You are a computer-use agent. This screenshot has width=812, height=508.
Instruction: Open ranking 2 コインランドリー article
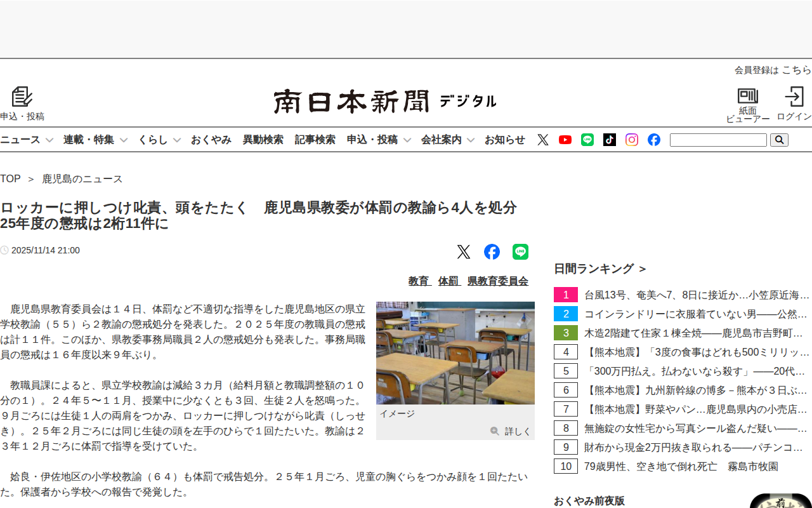tap(697, 314)
